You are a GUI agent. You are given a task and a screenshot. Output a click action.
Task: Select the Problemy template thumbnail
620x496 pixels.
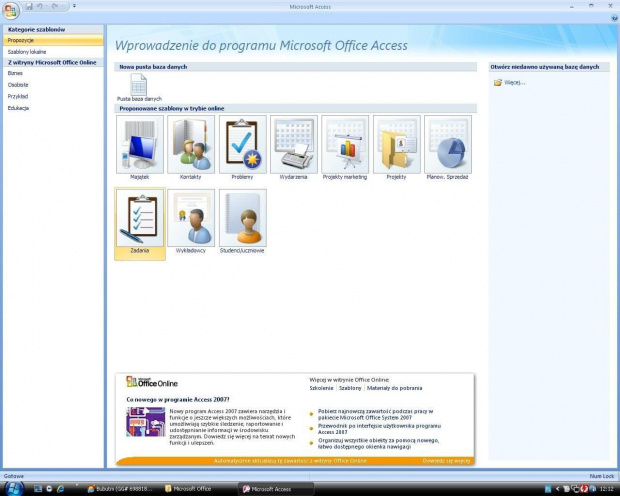(x=243, y=144)
